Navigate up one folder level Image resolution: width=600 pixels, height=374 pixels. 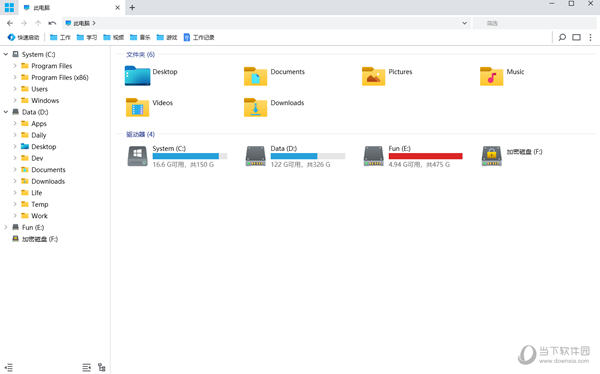click(38, 23)
